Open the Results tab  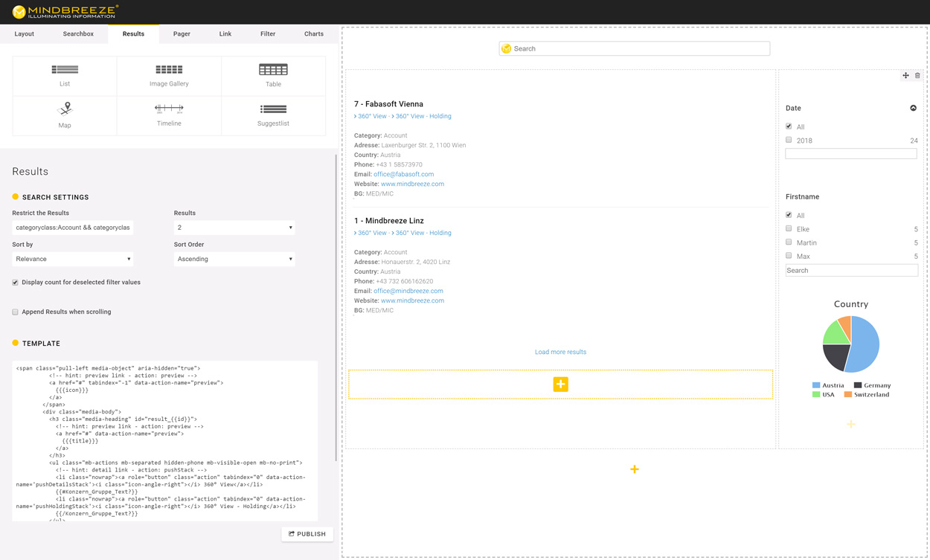[133, 34]
